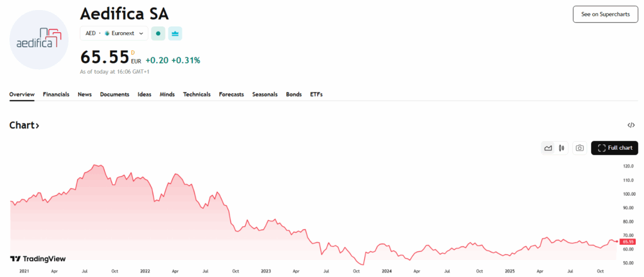The width and height of the screenshot is (644, 277).
Task: Click the 2023 marker on time axis
Action: [x=266, y=271]
